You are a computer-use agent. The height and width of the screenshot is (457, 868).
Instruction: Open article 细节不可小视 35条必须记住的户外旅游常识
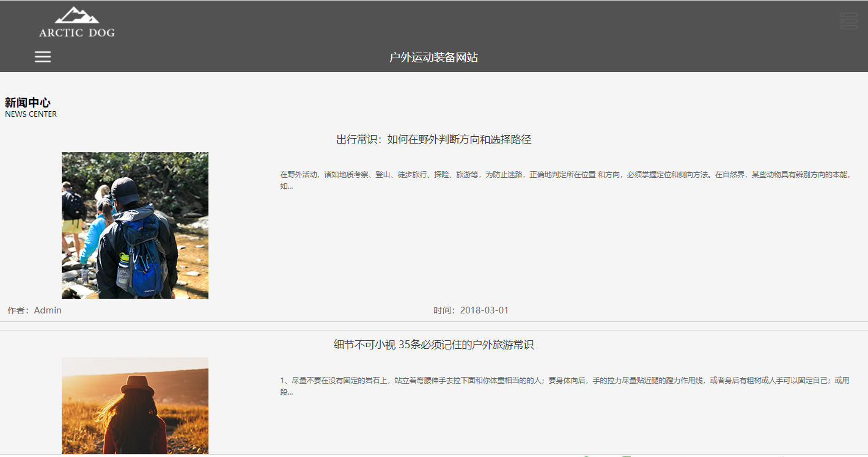[x=433, y=345]
